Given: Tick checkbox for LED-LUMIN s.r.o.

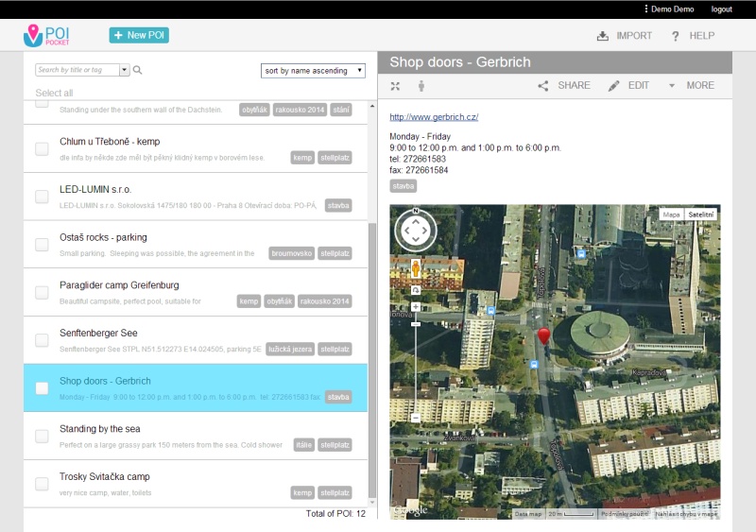Looking at the screenshot, I should [42, 197].
